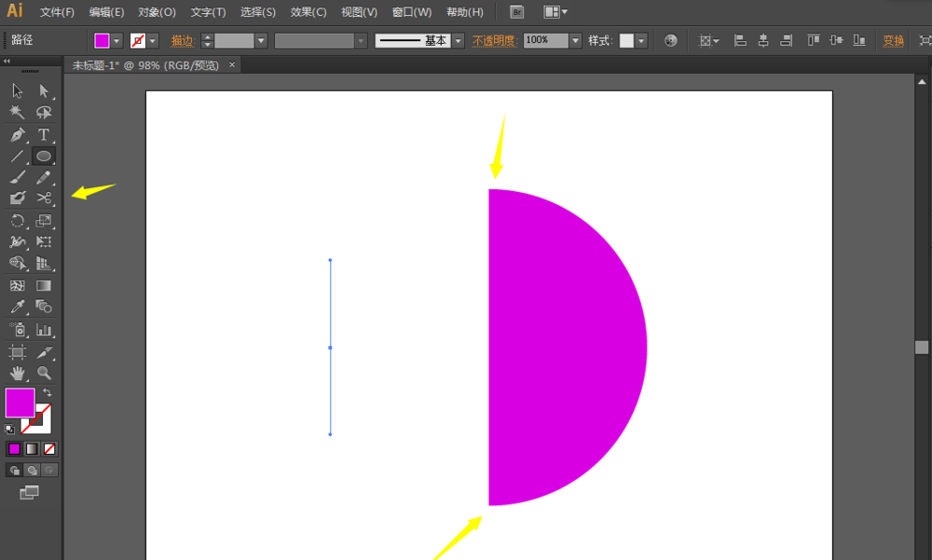Click the Zoom tool magnifier

(44, 373)
